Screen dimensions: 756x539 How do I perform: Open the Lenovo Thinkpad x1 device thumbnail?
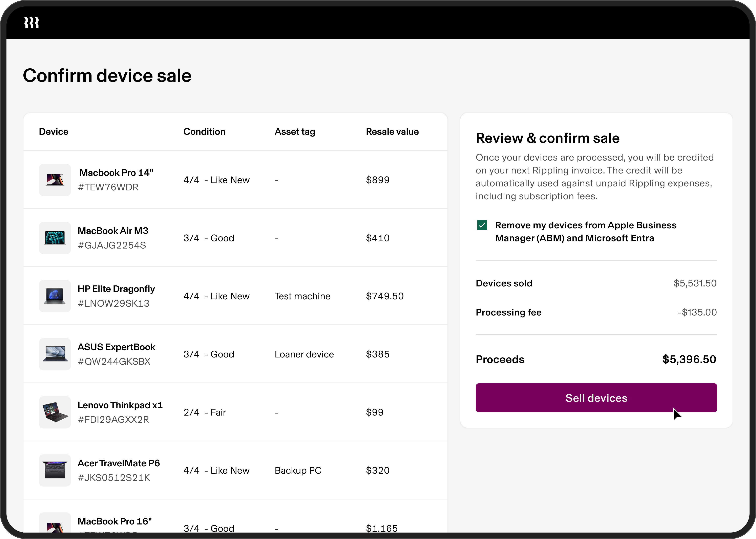[55, 412]
